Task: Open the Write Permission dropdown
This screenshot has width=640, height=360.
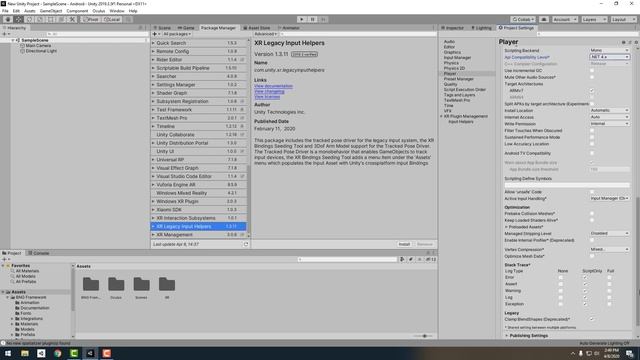Action: [x=609, y=124]
